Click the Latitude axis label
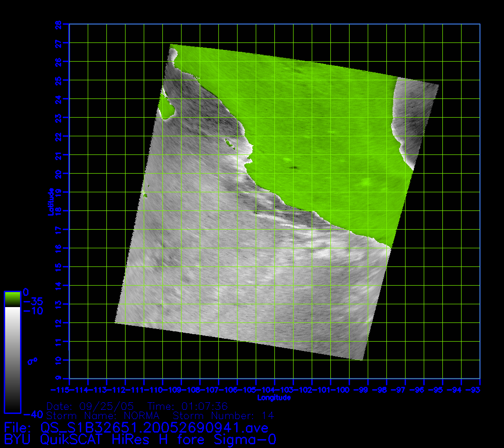The width and height of the screenshot is (504, 448). (51, 201)
